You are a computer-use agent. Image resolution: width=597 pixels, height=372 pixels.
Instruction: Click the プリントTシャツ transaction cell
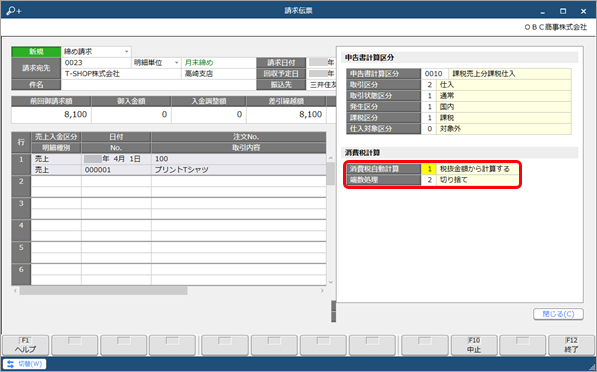pos(238,170)
